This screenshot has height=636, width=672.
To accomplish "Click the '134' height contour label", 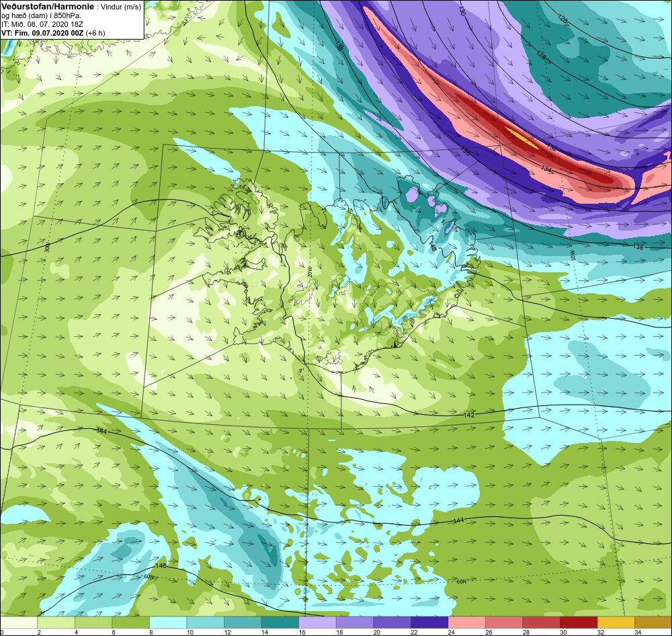I will pyautogui.click(x=546, y=169).
